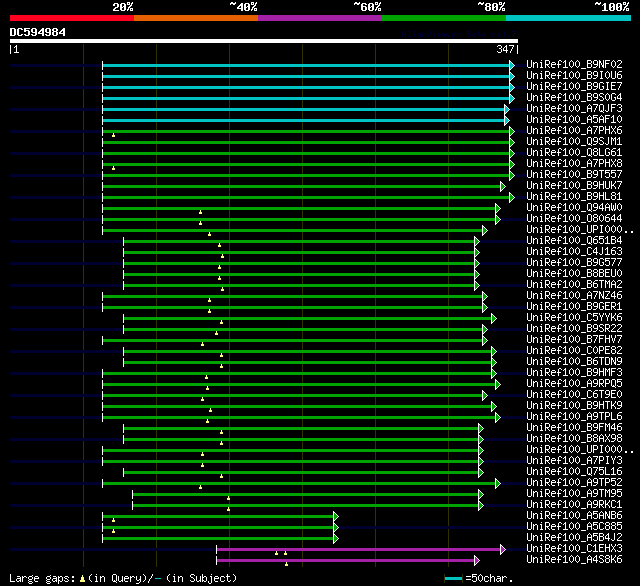Select the UniRef100_A5C885 label
This screenshot has width=640, height=586.
[x=574, y=527]
